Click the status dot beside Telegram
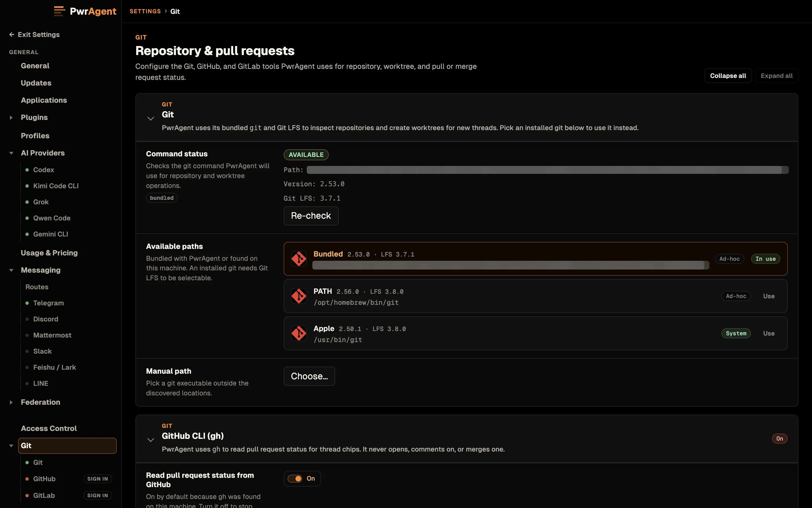This screenshot has height=508, width=812. coord(27,303)
